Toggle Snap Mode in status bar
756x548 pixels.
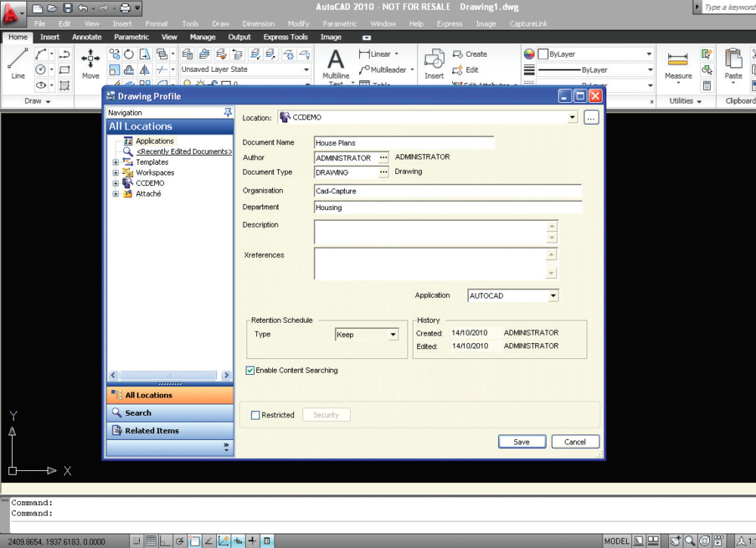136,540
